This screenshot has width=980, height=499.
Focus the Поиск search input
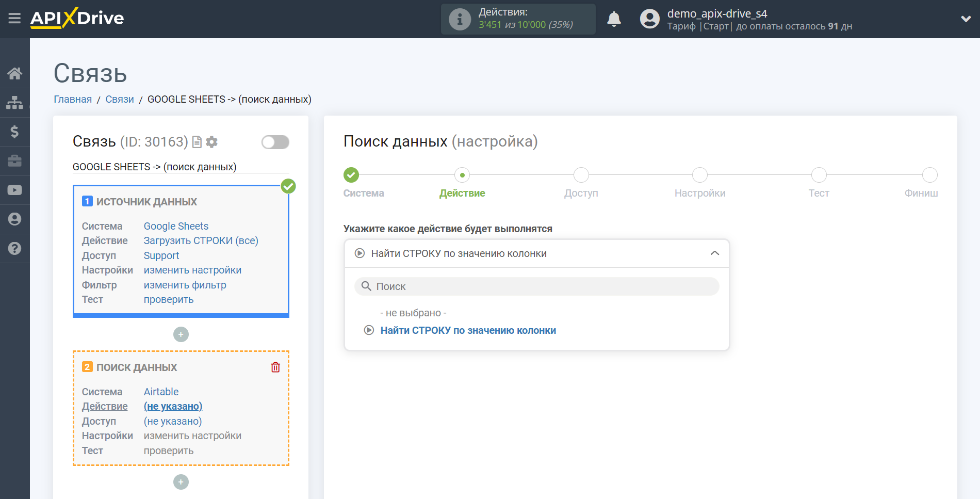click(x=536, y=286)
